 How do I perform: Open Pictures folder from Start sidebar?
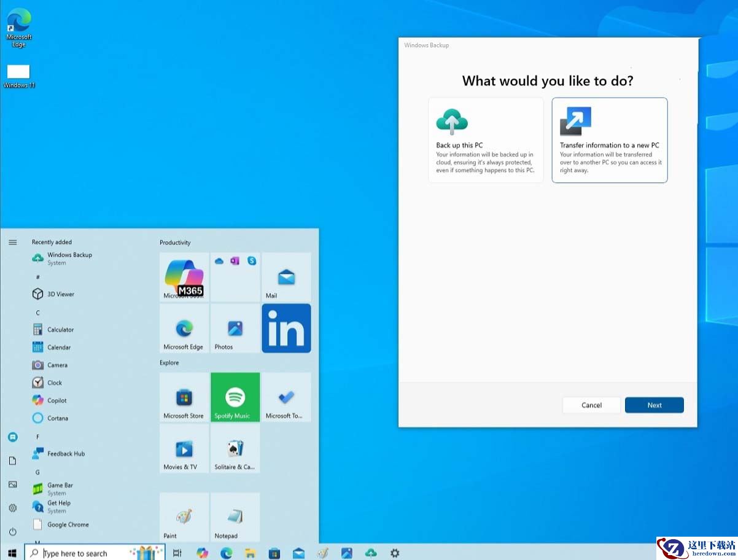tap(12, 484)
